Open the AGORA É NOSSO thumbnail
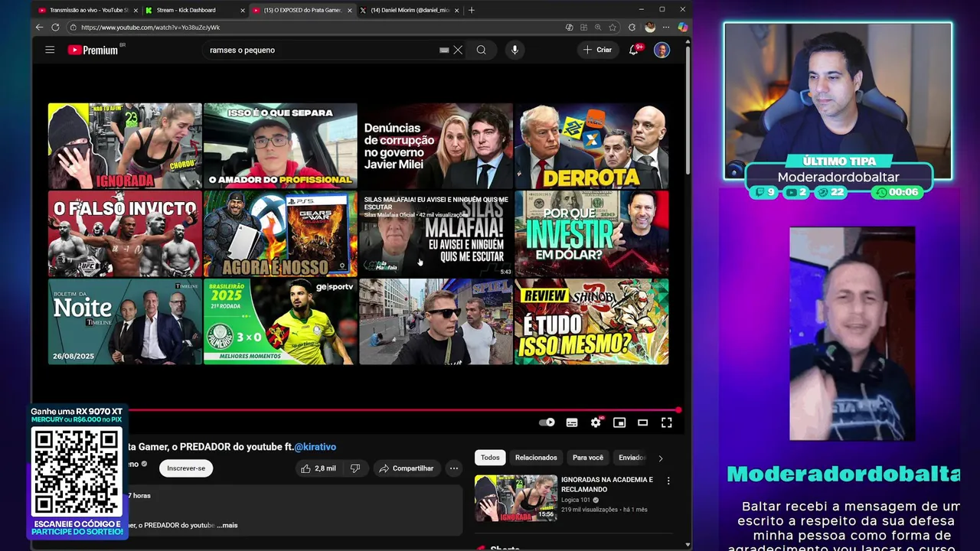Screen dimensions: 980x551 click(280, 233)
